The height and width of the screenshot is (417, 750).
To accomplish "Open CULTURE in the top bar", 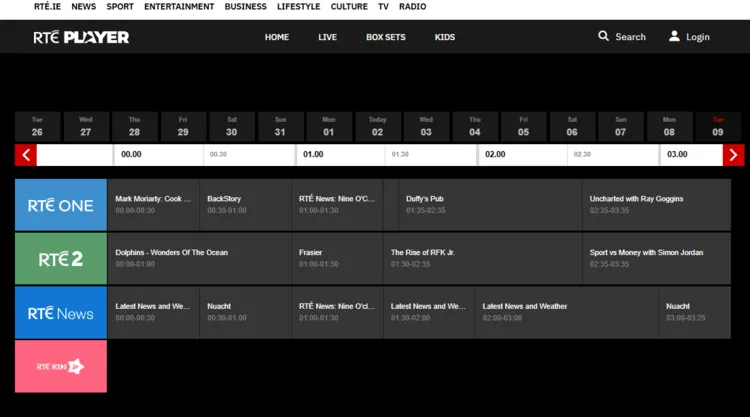I will click(x=349, y=7).
